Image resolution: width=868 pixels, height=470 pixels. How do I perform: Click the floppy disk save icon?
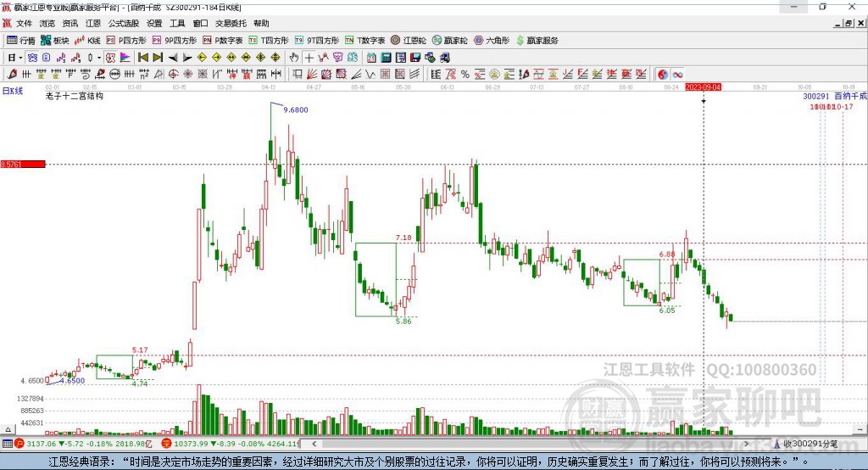[x=415, y=58]
